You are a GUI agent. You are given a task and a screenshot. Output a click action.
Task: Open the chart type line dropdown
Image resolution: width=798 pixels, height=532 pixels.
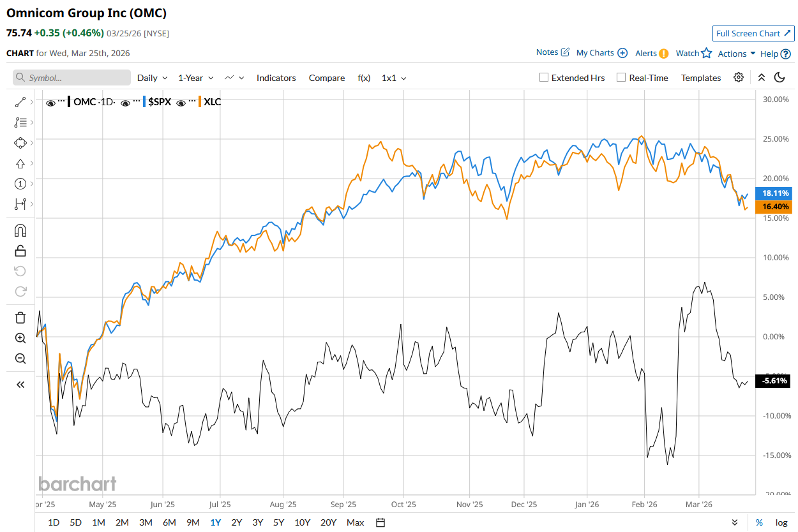[x=234, y=78]
